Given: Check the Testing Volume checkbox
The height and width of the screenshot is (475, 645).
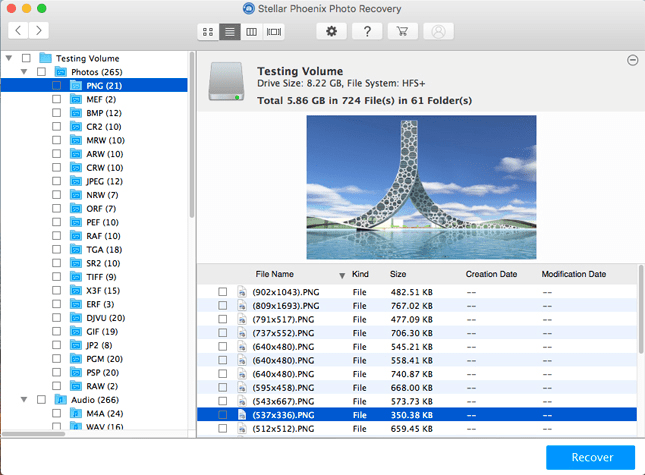Looking at the screenshot, I should coord(26,58).
